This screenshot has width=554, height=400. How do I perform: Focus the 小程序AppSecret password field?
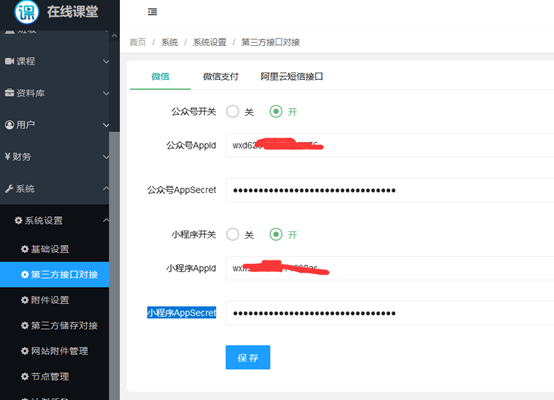(x=390, y=313)
